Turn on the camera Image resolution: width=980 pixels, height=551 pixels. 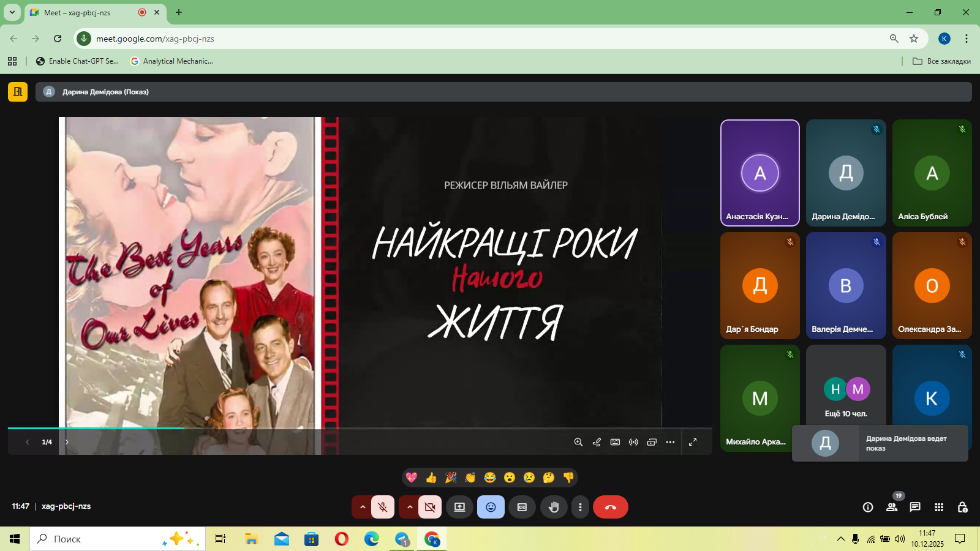point(430,507)
